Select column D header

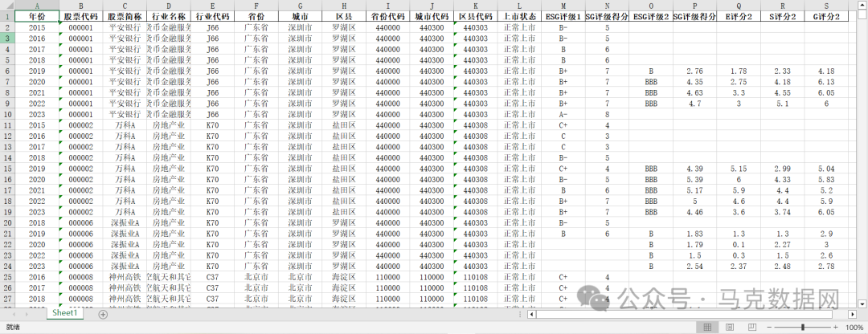[169, 5]
